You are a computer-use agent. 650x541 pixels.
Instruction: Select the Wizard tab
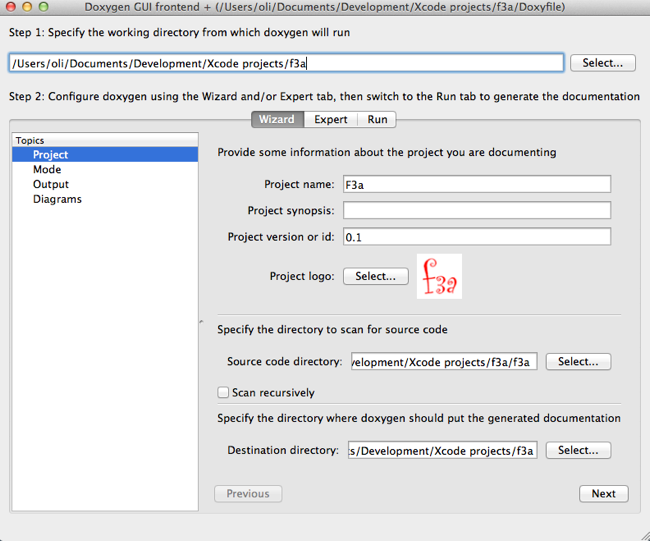pos(276,119)
